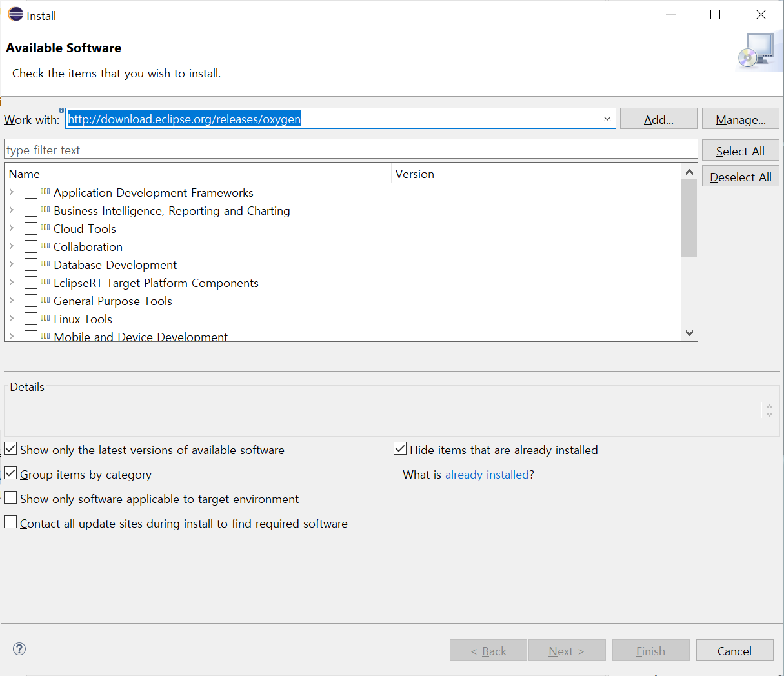
Task: Check the General Purpose Tools checkbox
Action: 31,301
